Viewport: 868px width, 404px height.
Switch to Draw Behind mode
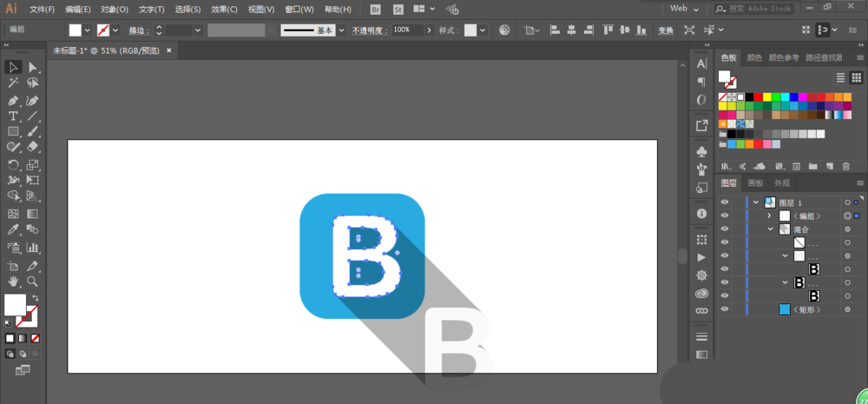[23, 354]
